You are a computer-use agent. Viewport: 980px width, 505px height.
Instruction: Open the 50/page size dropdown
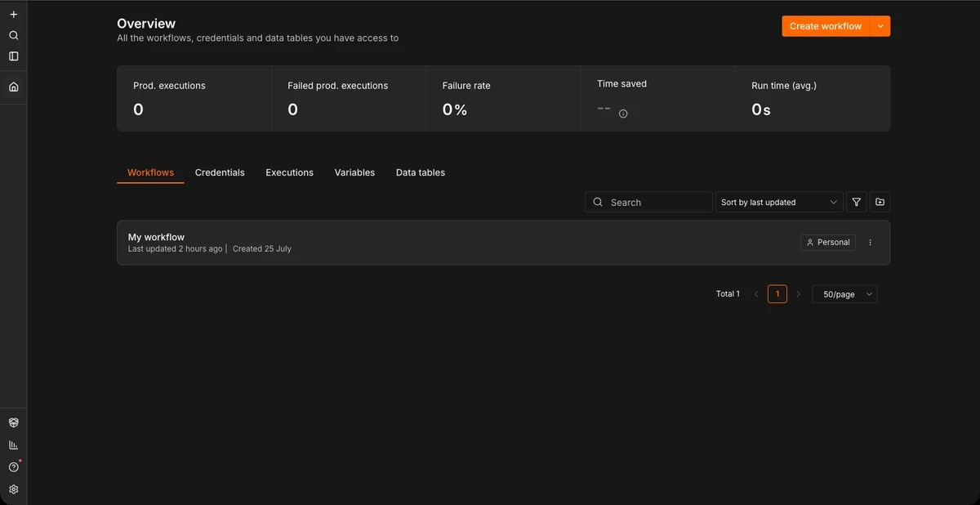point(844,294)
